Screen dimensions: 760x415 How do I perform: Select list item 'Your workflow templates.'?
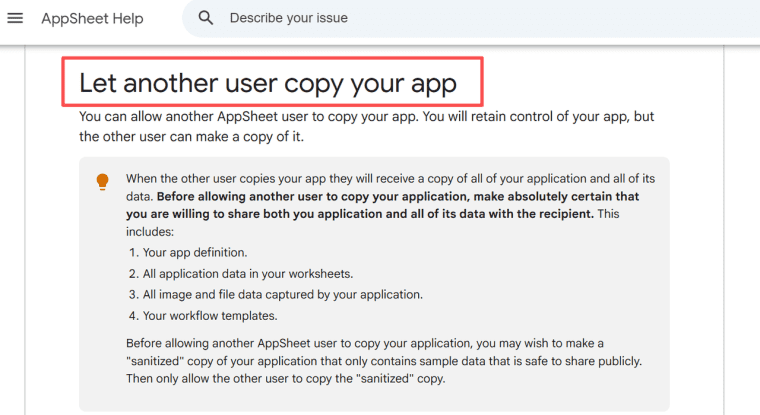pos(210,316)
